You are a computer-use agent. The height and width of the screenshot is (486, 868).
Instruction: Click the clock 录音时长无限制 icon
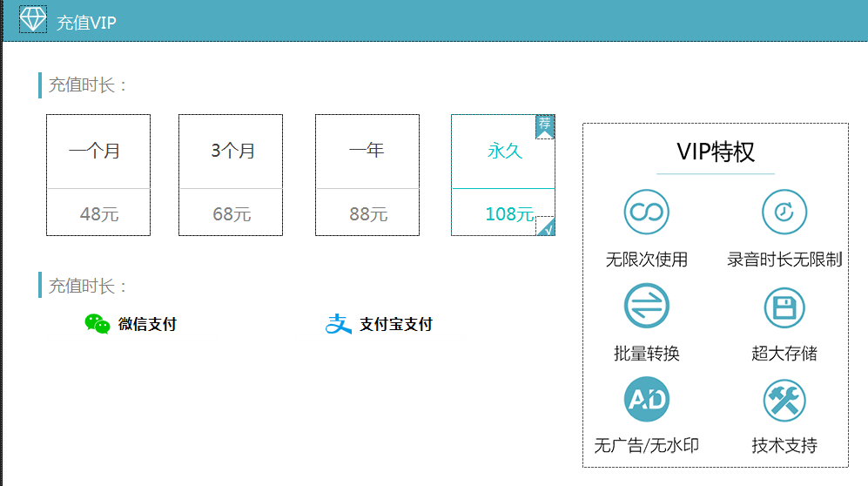coord(784,212)
